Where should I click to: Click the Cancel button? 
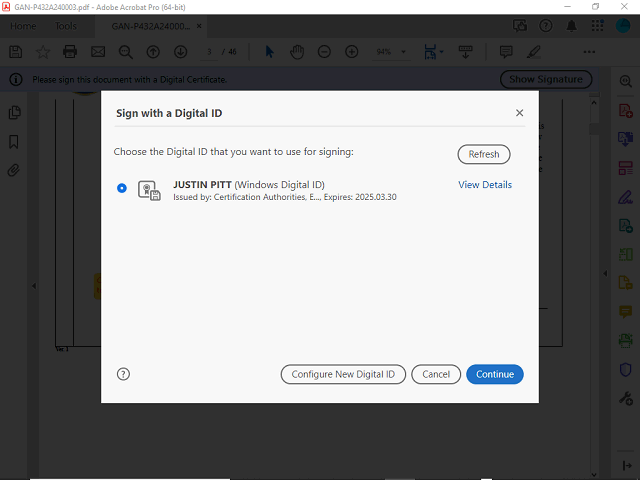(x=436, y=374)
